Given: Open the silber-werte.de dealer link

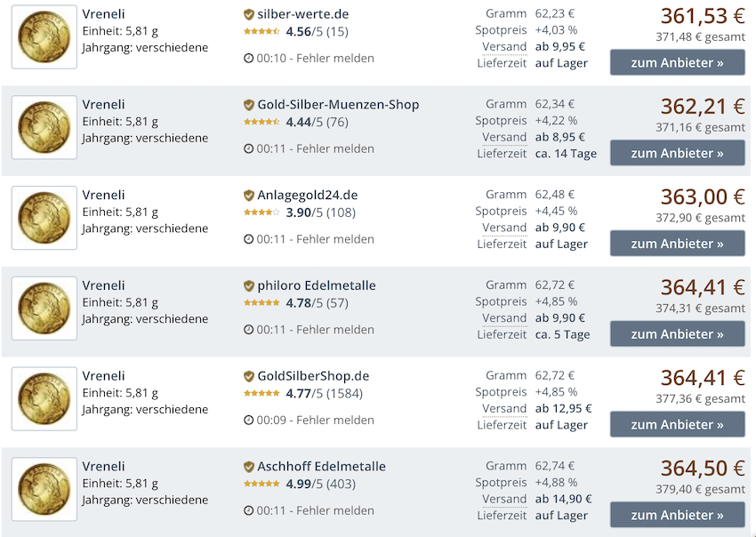Looking at the screenshot, I should (x=302, y=14).
